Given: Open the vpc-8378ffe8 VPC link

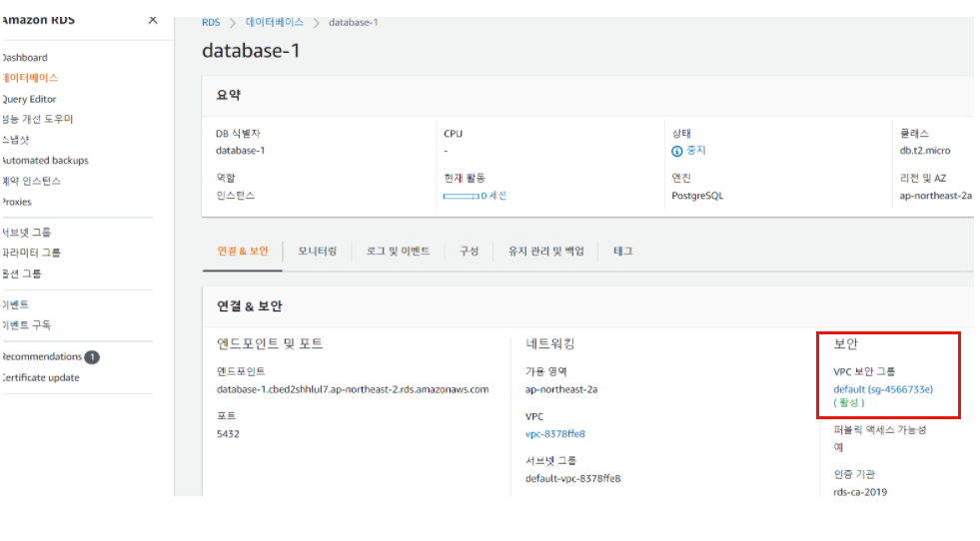Looking at the screenshot, I should [555, 434].
